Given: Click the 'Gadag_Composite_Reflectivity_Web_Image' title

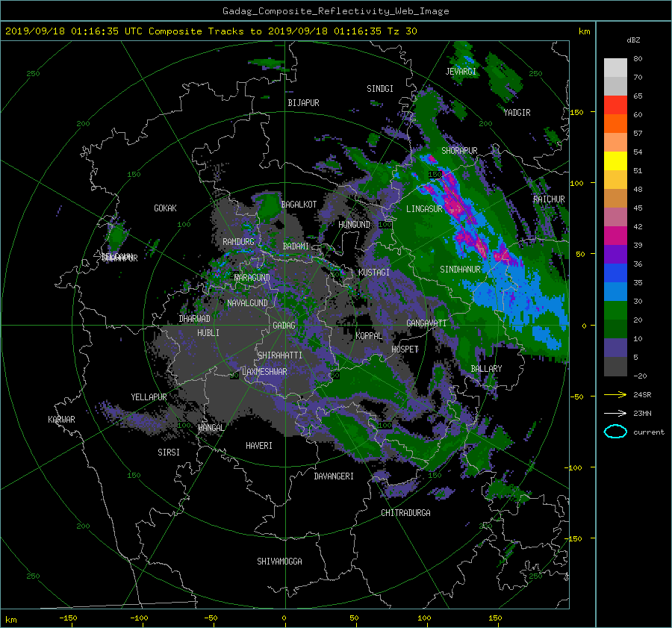Looking at the screenshot, I should [335, 11].
